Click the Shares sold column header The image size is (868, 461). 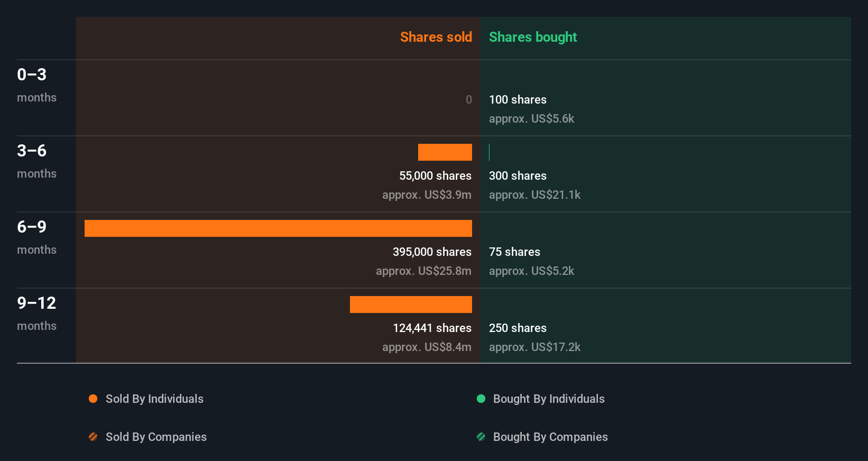436,37
